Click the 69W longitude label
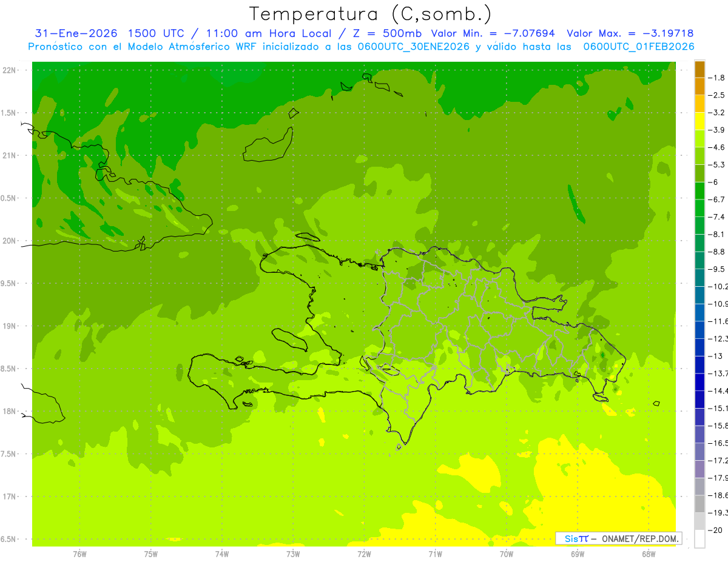This screenshot has height=562, width=728. tap(578, 554)
